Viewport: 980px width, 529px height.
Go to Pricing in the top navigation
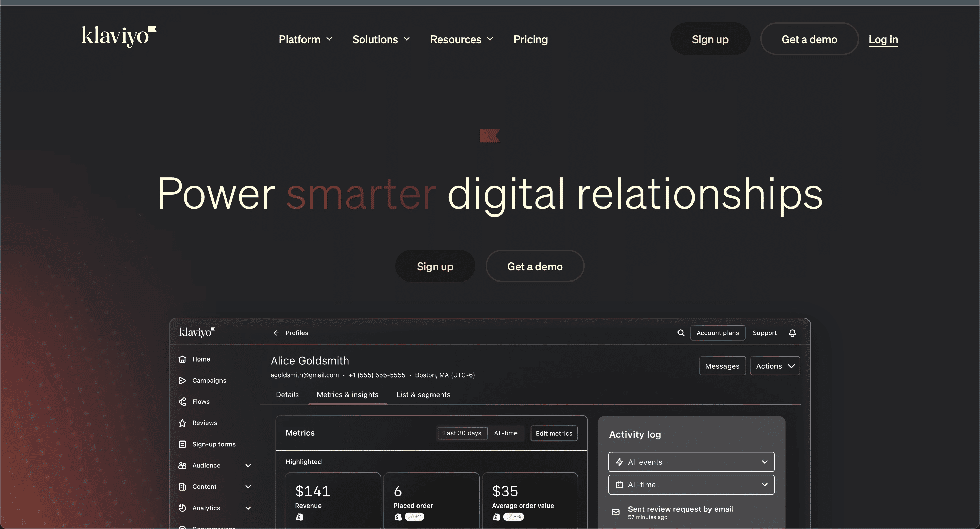(530, 39)
